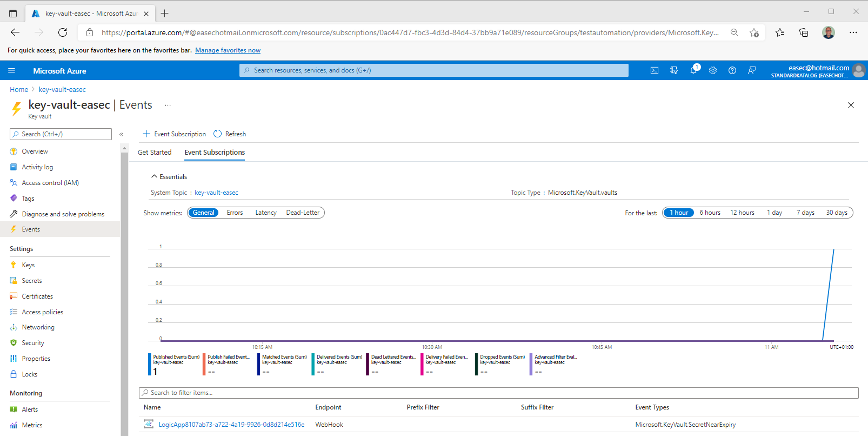Click the Refresh icon in toolbar
Viewport: 868px width, 436px height.
click(218, 134)
